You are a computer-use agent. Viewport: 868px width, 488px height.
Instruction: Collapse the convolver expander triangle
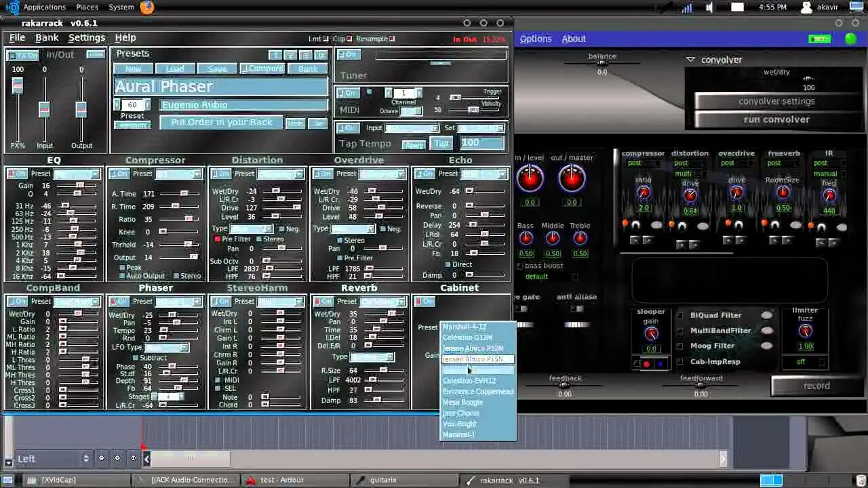pyautogui.click(x=690, y=60)
